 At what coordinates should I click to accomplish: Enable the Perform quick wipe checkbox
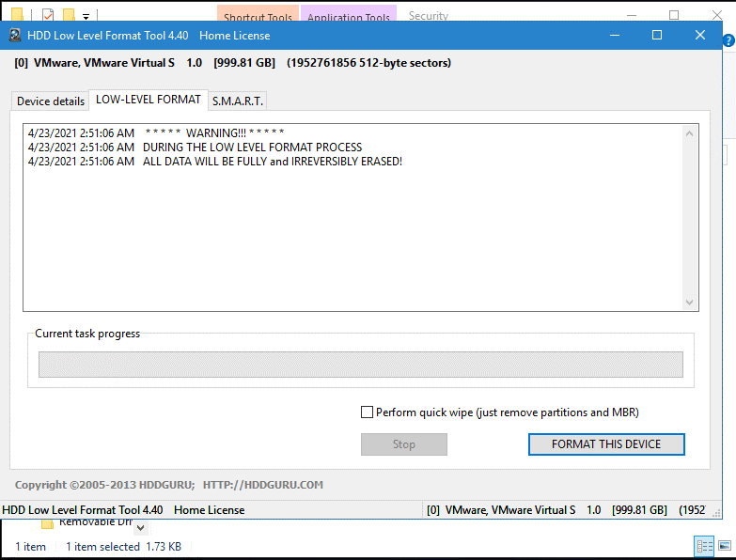pyautogui.click(x=367, y=412)
